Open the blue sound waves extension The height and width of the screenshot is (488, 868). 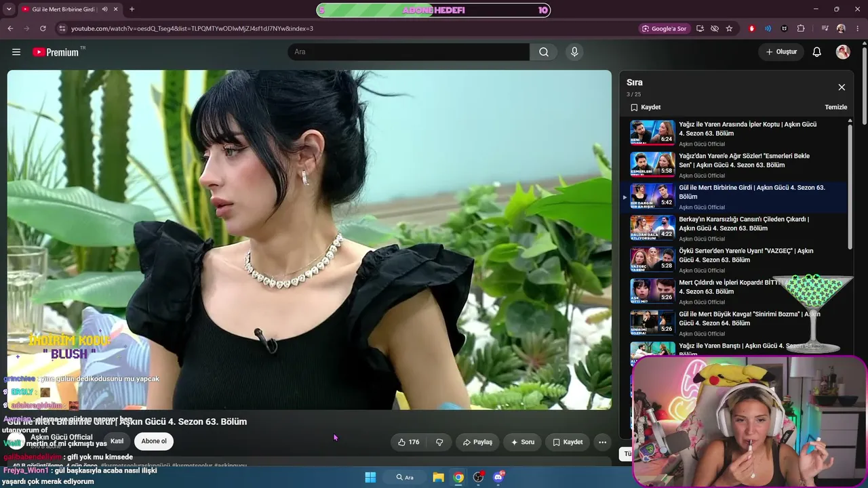pos(768,28)
